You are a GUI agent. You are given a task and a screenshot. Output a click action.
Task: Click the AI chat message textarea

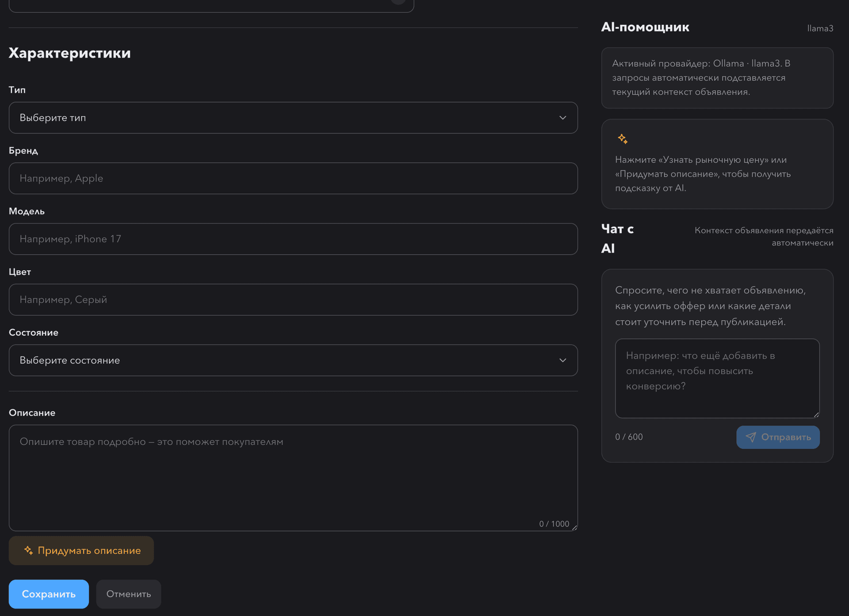click(x=717, y=379)
